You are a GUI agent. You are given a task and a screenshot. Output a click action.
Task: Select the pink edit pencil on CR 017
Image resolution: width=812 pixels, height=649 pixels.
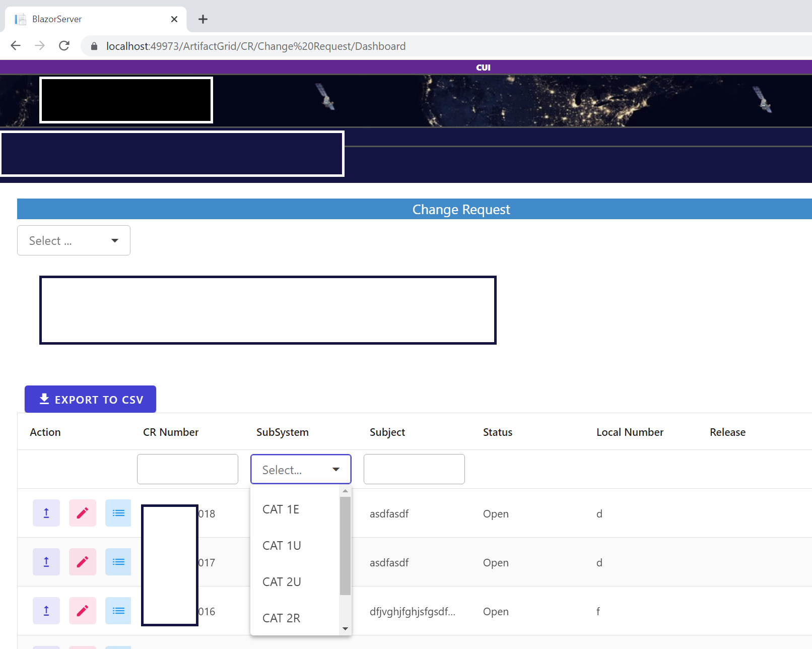coord(82,561)
